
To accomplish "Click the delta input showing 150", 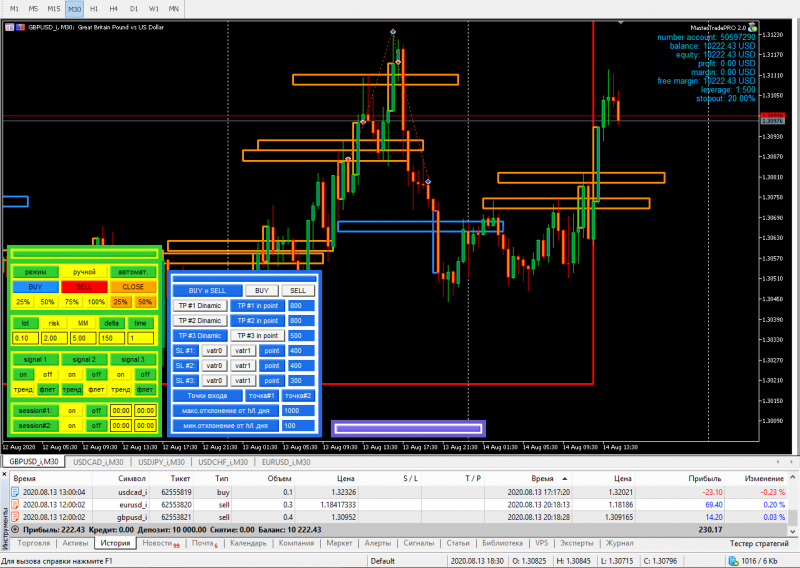I will (111, 338).
